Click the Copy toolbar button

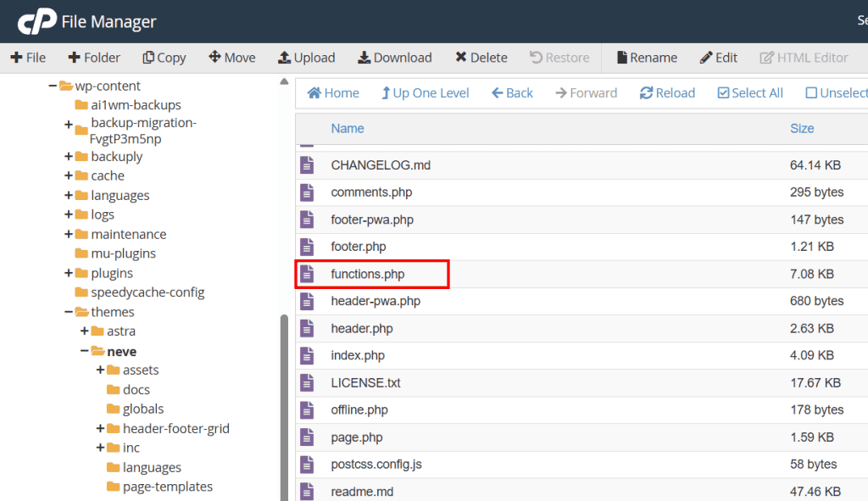point(164,58)
